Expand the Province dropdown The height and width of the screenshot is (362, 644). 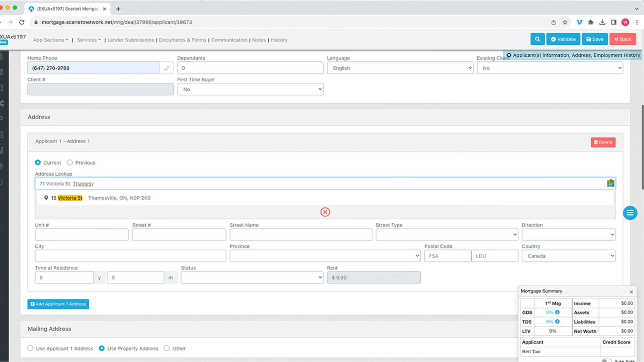point(325,256)
